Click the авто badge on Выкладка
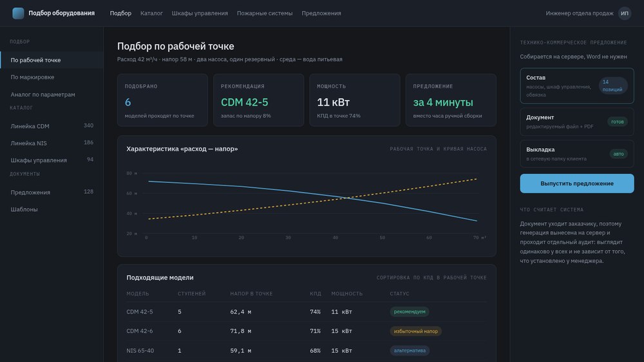The height and width of the screenshot is (362, 644). point(618,154)
